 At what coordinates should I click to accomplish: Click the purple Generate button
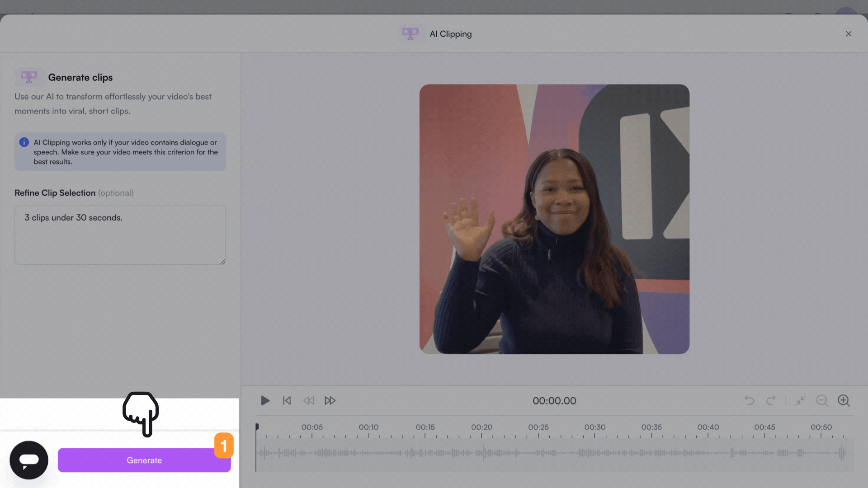click(x=144, y=460)
